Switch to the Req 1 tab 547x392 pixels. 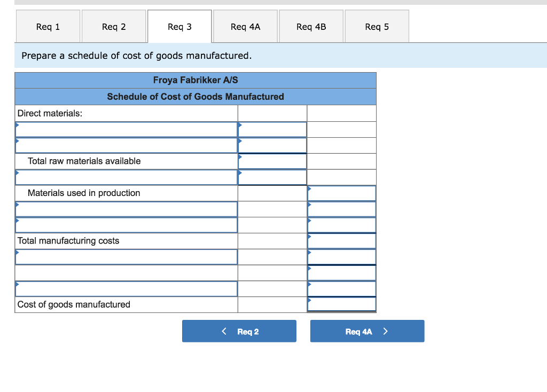coord(48,27)
